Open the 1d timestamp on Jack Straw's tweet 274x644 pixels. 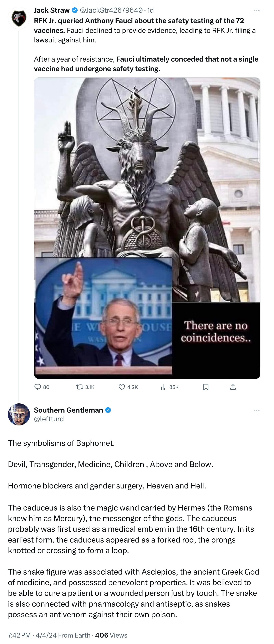pos(150,10)
